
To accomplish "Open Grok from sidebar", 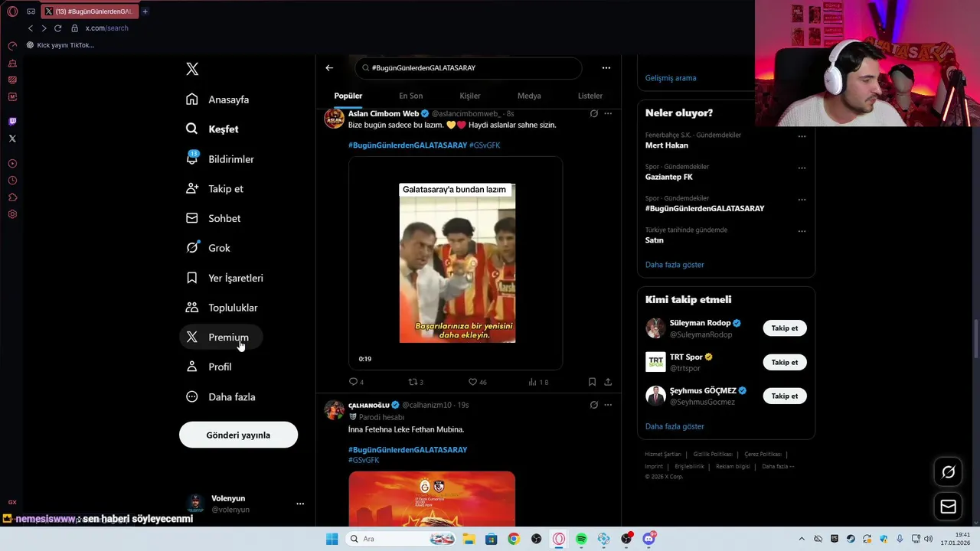I will click(208, 248).
